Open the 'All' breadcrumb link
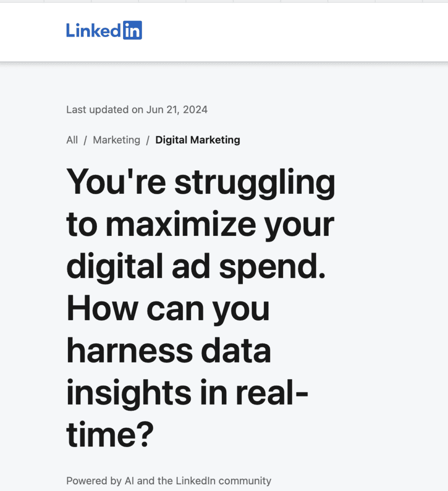 [x=71, y=140]
